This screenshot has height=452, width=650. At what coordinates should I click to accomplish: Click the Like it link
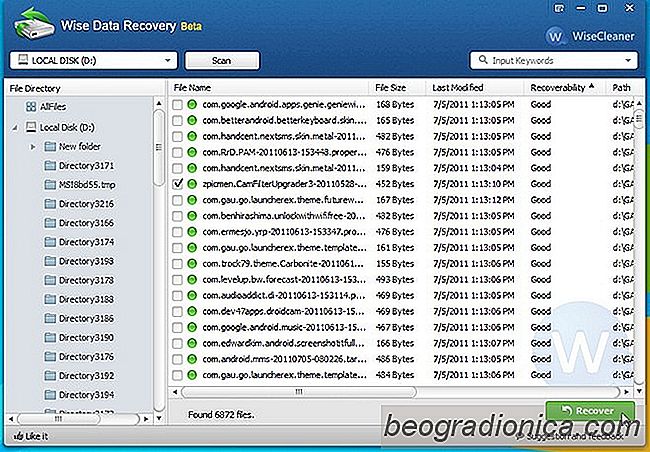[36, 436]
